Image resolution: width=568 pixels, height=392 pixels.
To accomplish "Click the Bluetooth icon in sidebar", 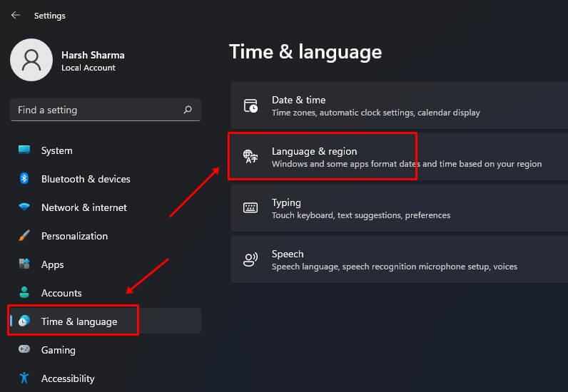I will [24, 178].
